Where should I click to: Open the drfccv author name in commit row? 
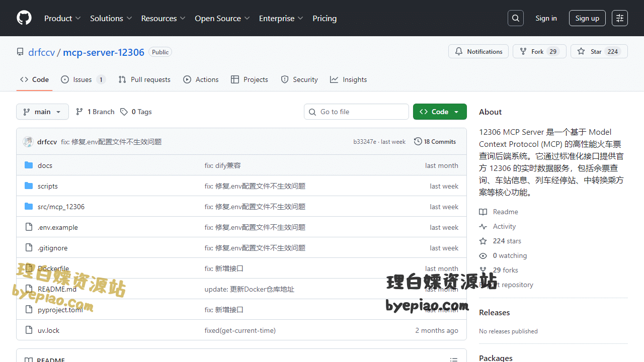(x=47, y=142)
